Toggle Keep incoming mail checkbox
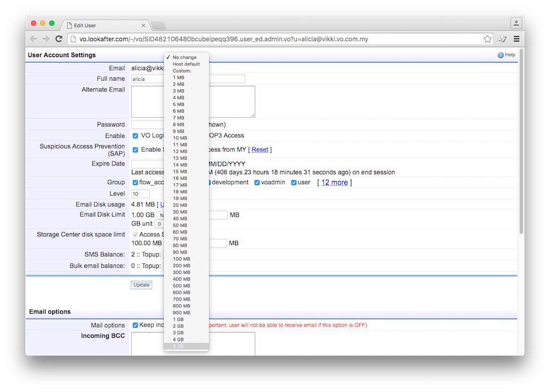Screen dimensions: 550x392 pos(135,325)
